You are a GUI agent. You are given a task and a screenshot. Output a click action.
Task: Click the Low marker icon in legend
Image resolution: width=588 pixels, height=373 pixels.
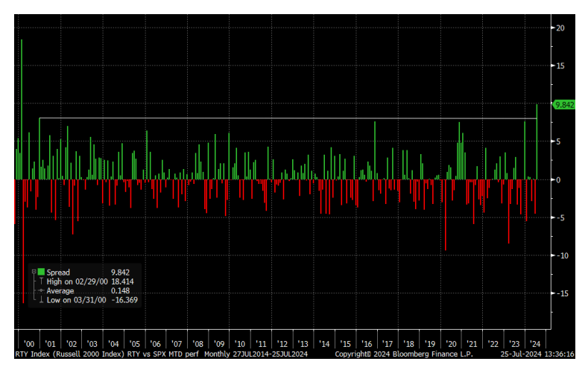pos(41,299)
